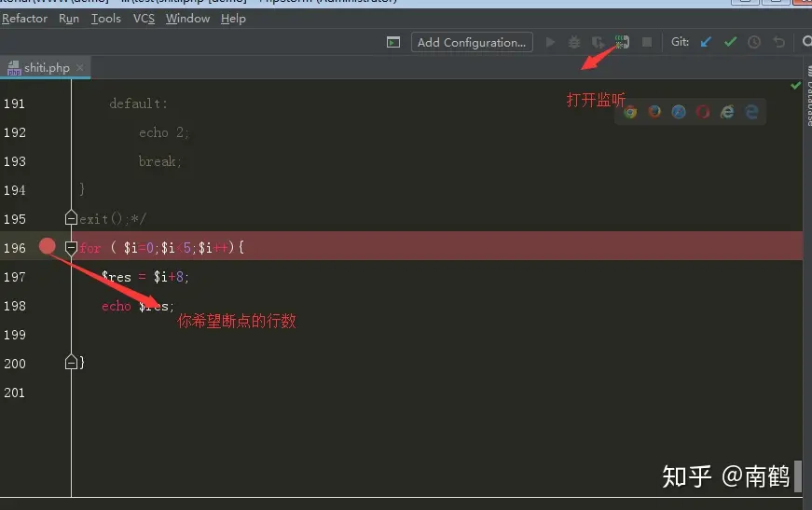
Task: Revert changes with Git rollback arrow
Action: tap(778, 42)
